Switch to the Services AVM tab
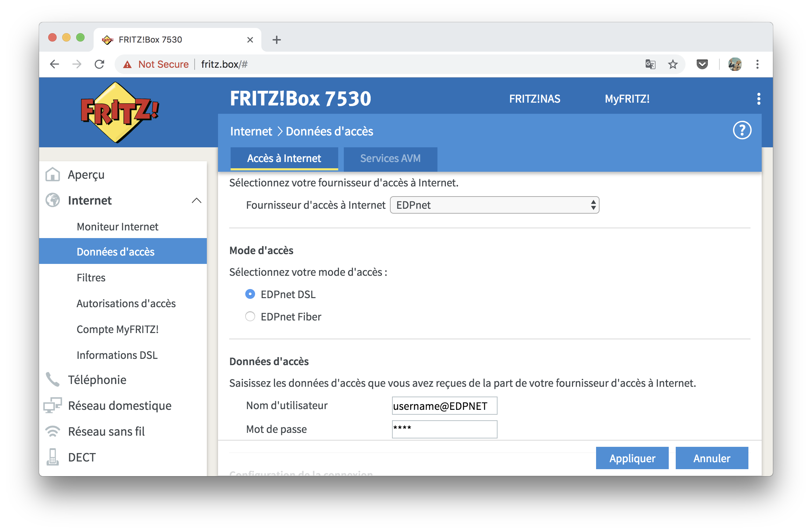The width and height of the screenshot is (812, 532). pos(390,158)
